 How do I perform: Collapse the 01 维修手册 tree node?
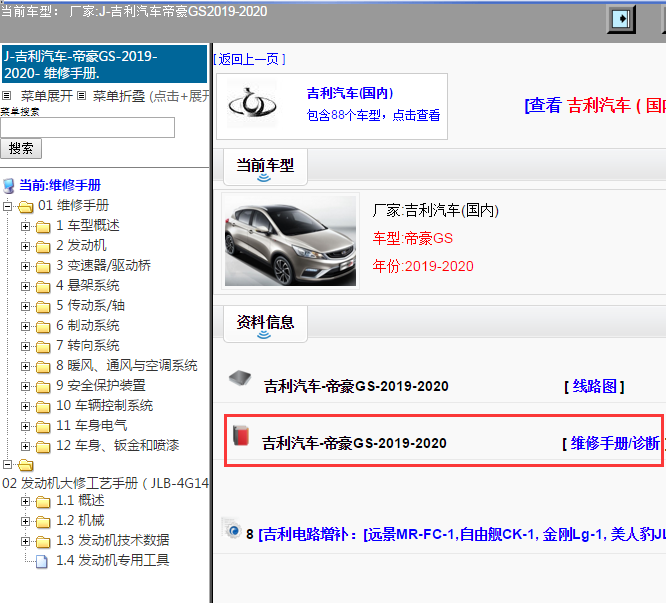point(7,206)
